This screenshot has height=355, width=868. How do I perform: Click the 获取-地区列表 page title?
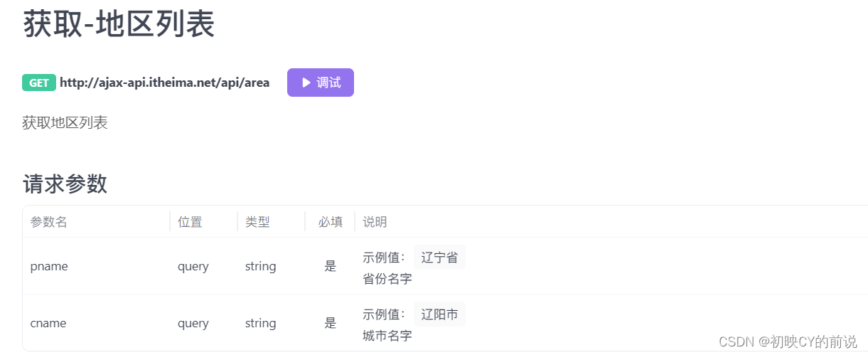point(119,25)
